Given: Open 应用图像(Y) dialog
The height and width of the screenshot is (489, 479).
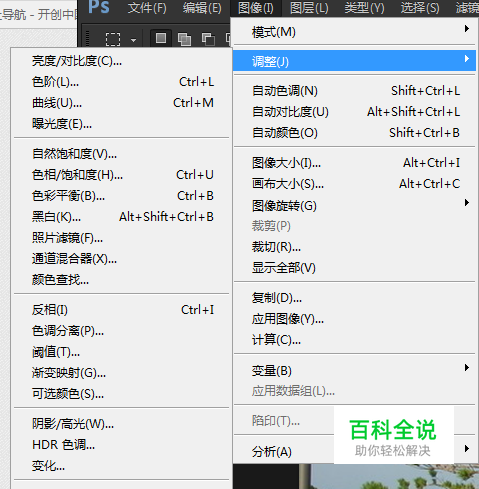Looking at the screenshot, I should pyautogui.click(x=354, y=319).
